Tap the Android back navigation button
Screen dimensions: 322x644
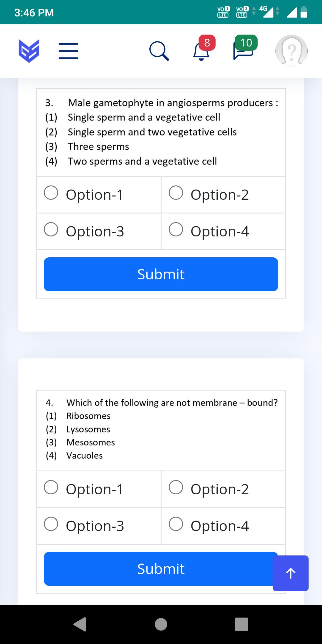pos(80,624)
